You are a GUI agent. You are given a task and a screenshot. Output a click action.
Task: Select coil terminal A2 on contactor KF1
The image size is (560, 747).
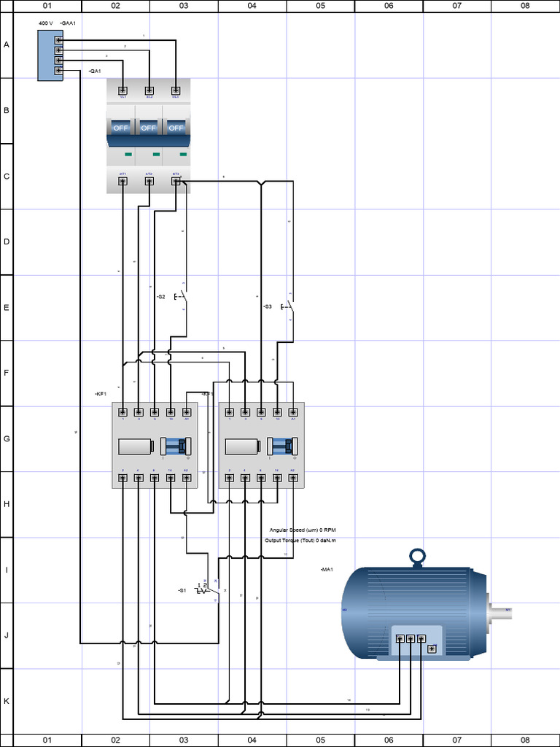(x=187, y=478)
